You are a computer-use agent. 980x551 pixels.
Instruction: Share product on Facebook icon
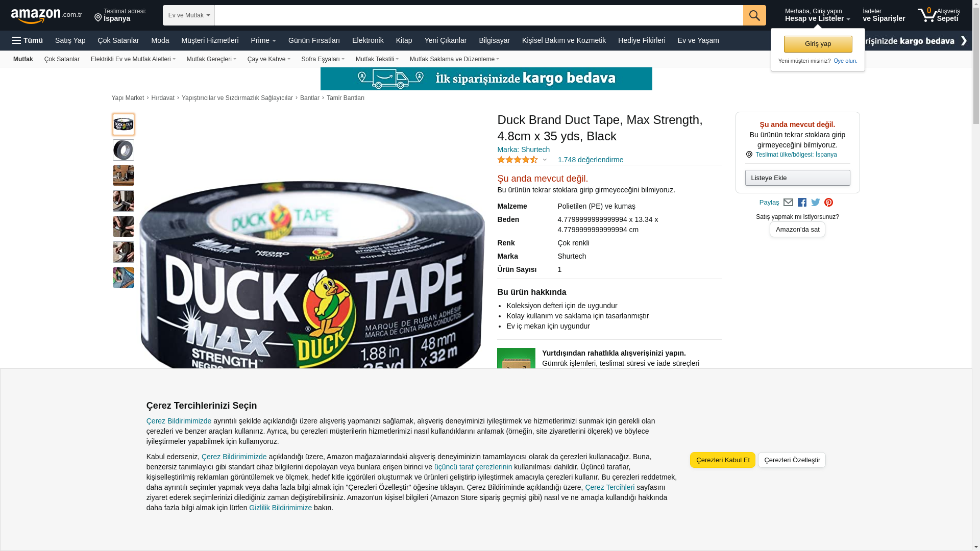[x=802, y=203]
